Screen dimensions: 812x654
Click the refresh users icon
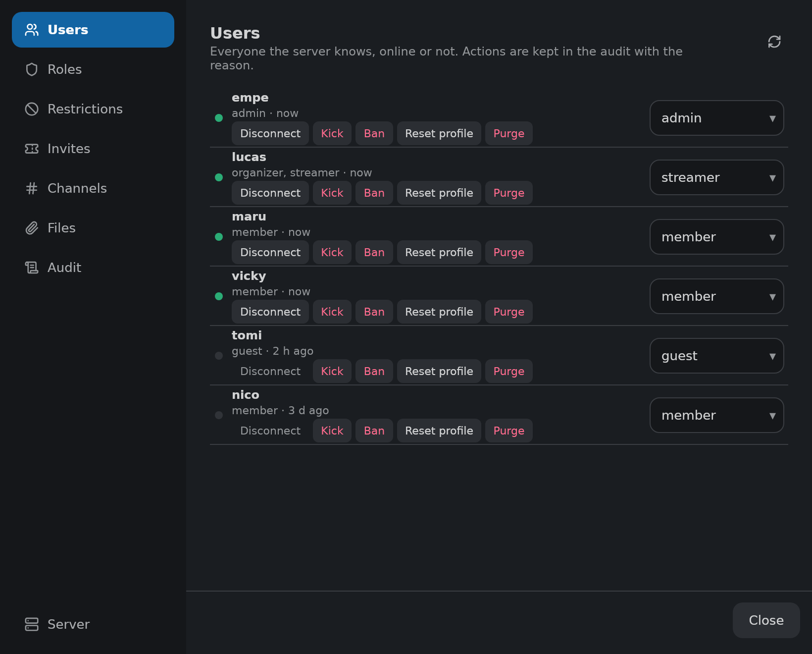point(774,42)
